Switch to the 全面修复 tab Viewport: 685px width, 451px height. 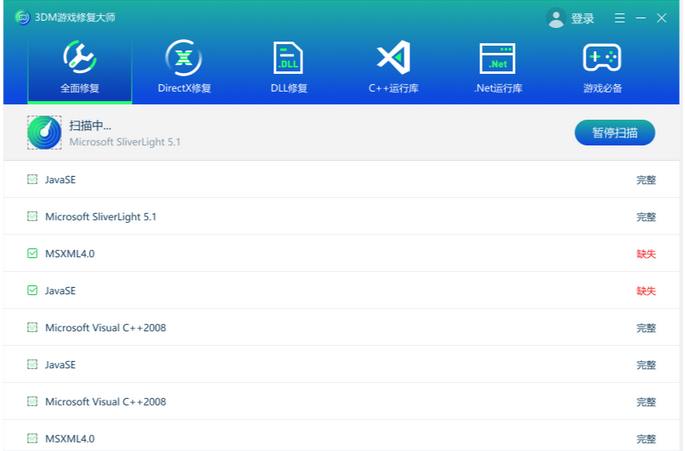tap(80, 69)
